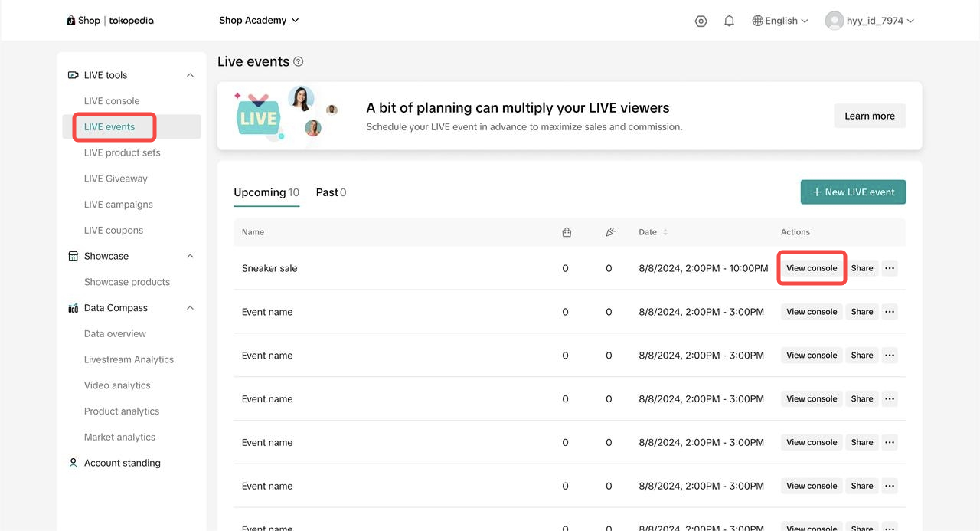This screenshot has width=980, height=531.
Task: Collapse the LIVE tools sidebar section
Action: tap(190, 75)
